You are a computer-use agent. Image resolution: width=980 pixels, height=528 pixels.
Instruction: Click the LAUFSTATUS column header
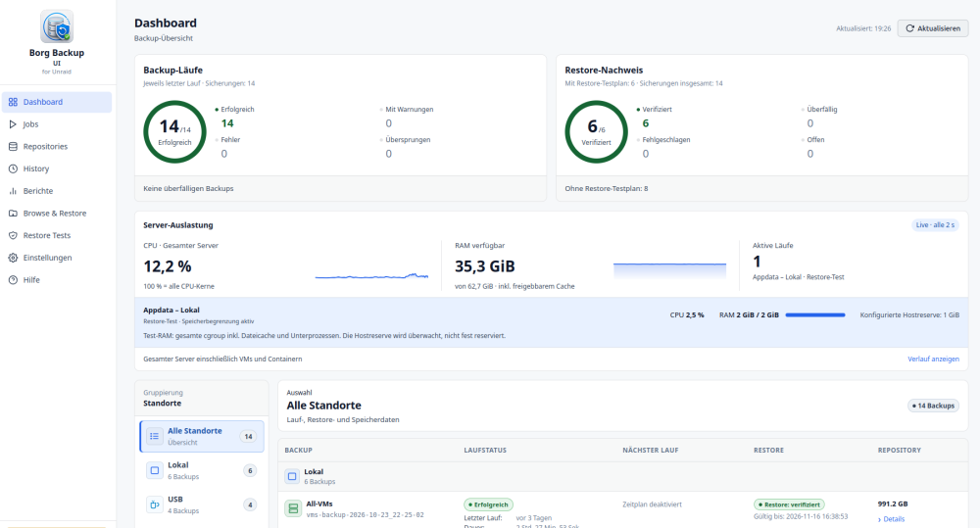coord(485,450)
